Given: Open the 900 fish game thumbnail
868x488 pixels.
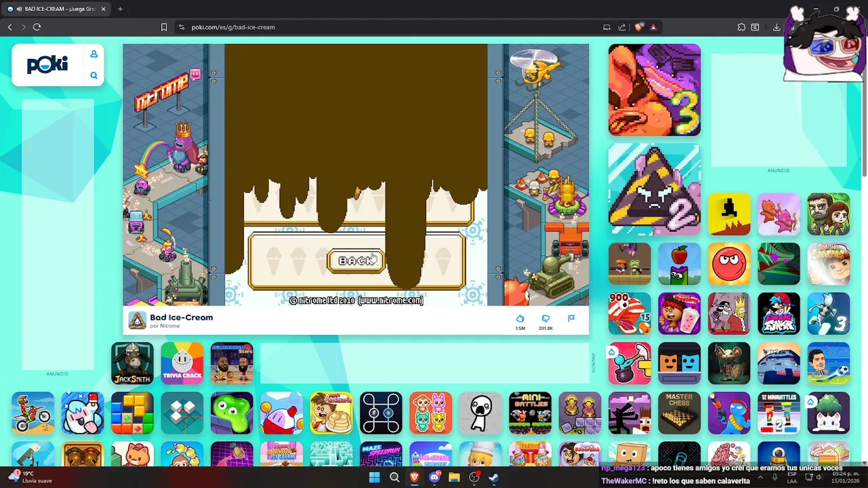Looking at the screenshot, I should [629, 313].
